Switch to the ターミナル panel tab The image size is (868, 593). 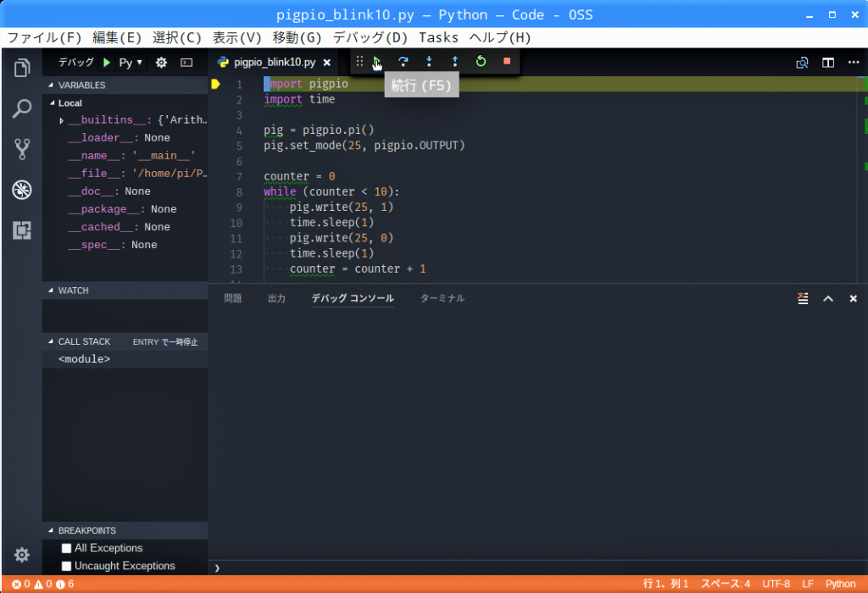(x=442, y=298)
